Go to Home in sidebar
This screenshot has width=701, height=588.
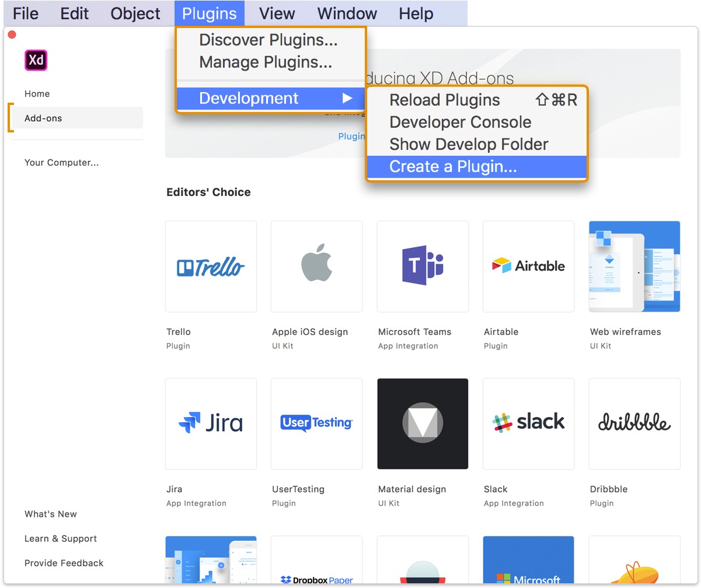pyautogui.click(x=37, y=94)
